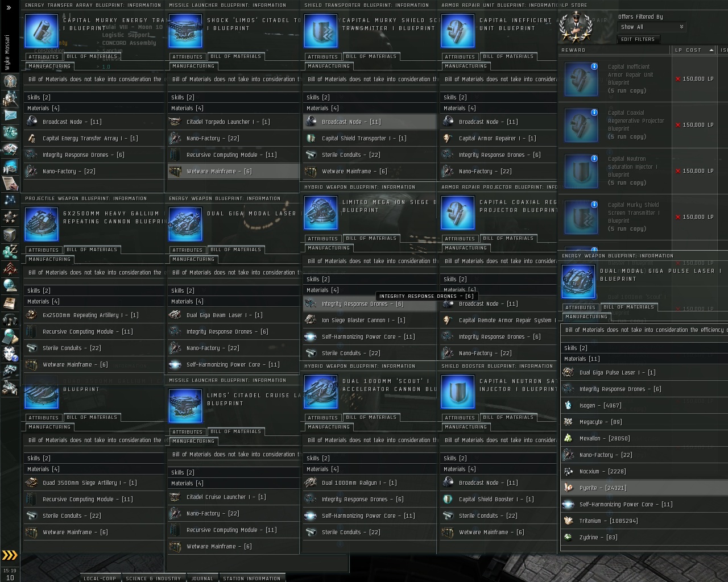Toggle Skills [2] in Capital Neutron Saturation Injector window
Image resolution: width=728 pixels, height=582 pixels.
coord(498,458)
